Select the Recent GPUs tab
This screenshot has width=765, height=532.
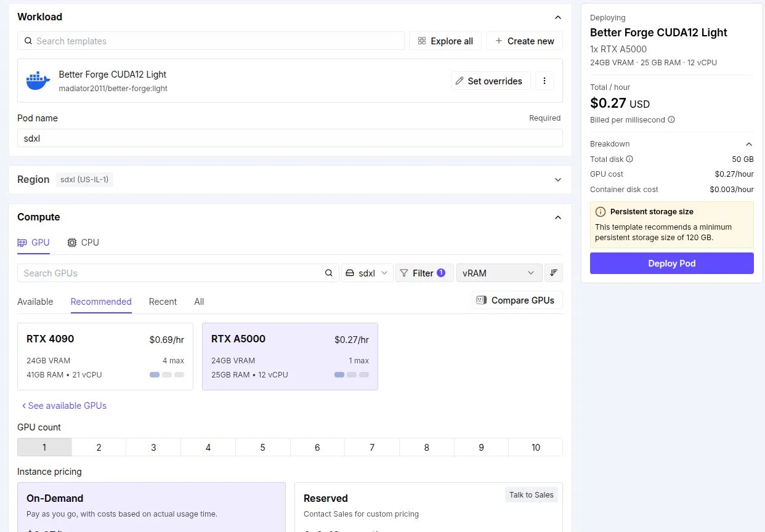coord(163,302)
